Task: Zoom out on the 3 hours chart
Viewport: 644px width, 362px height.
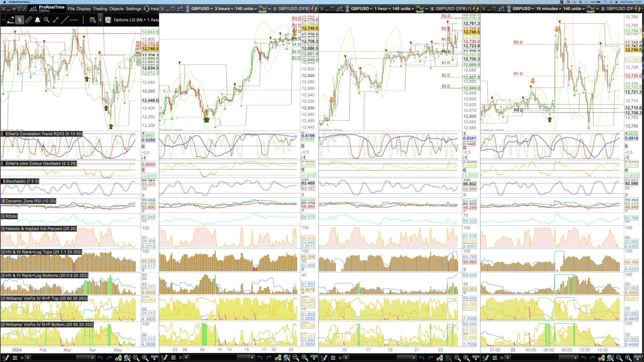Action: [x=296, y=358]
